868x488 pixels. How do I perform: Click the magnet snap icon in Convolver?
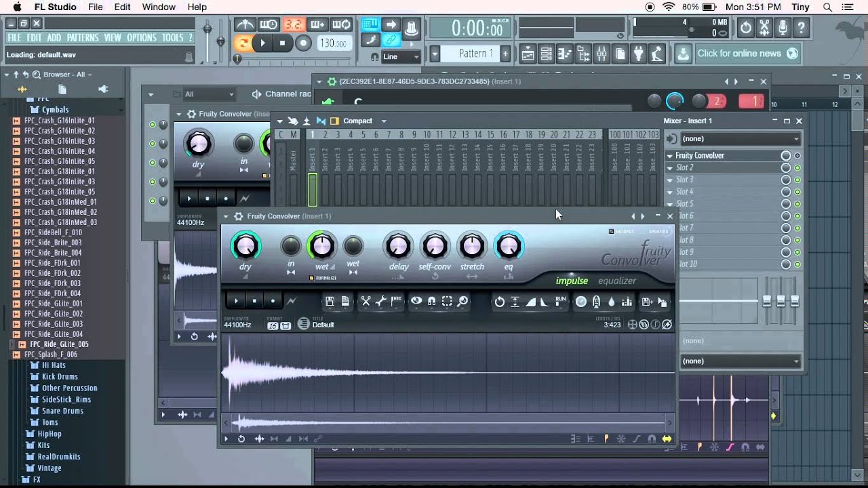click(431, 302)
